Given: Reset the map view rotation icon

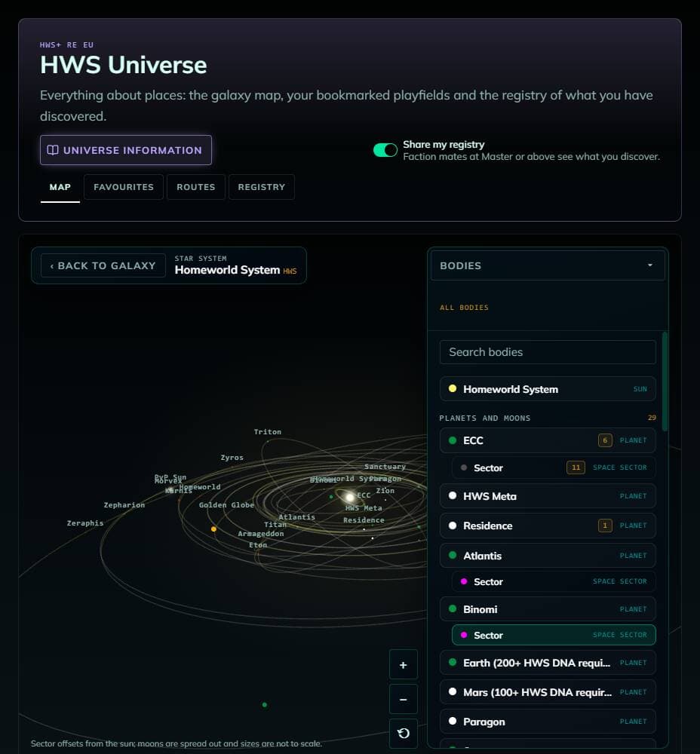Looking at the screenshot, I should pos(403,734).
